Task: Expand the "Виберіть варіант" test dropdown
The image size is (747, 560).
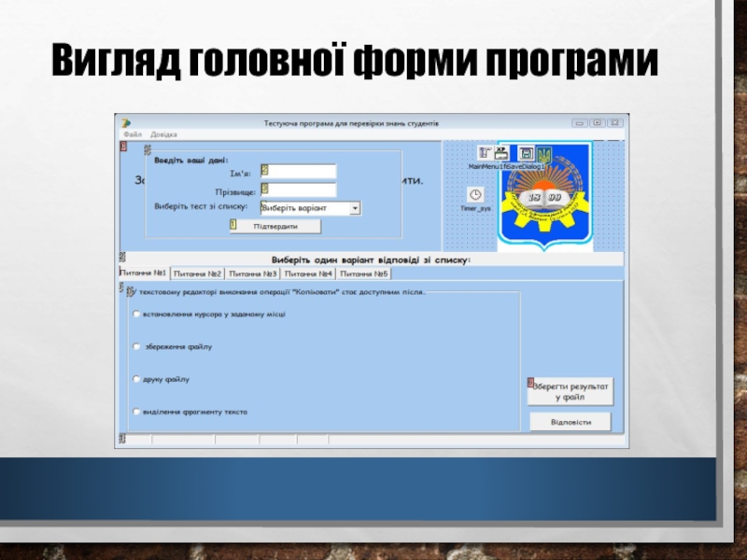Action: click(x=354, y=209)
